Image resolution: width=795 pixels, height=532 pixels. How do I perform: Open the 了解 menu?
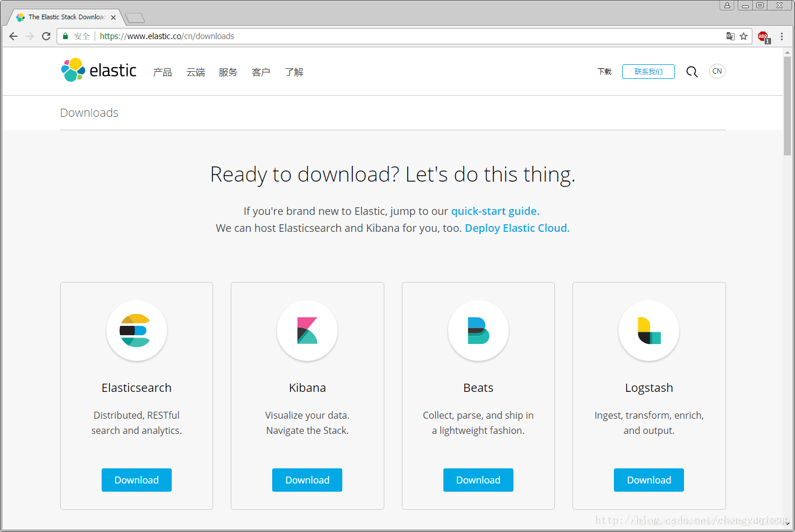point(294,72)
